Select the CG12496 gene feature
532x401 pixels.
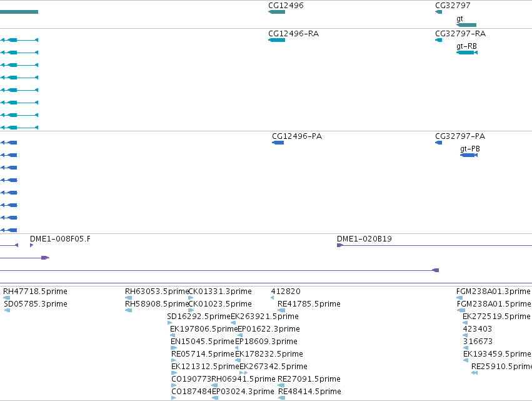[x=276, y=12]
